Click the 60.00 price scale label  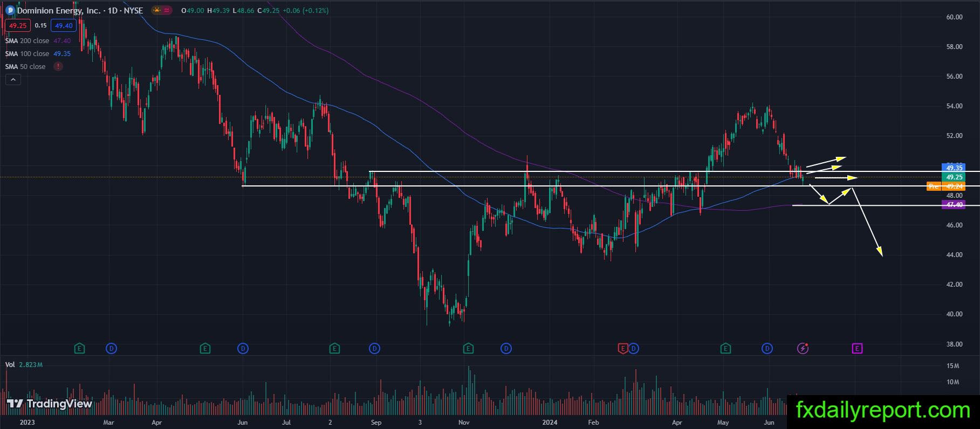click(x=955, y=17)
